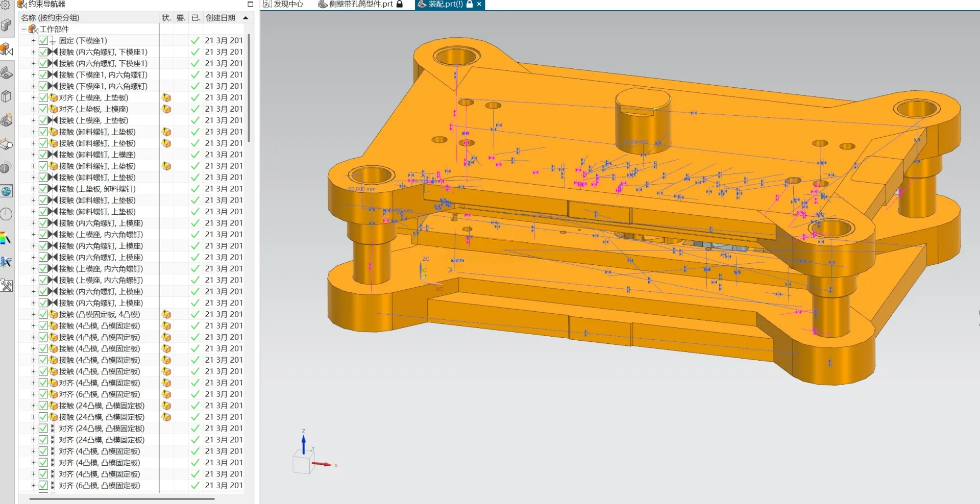Click the lock icon on 装配.prt tab
Viewport: 980px width, 504px height.
470,4
